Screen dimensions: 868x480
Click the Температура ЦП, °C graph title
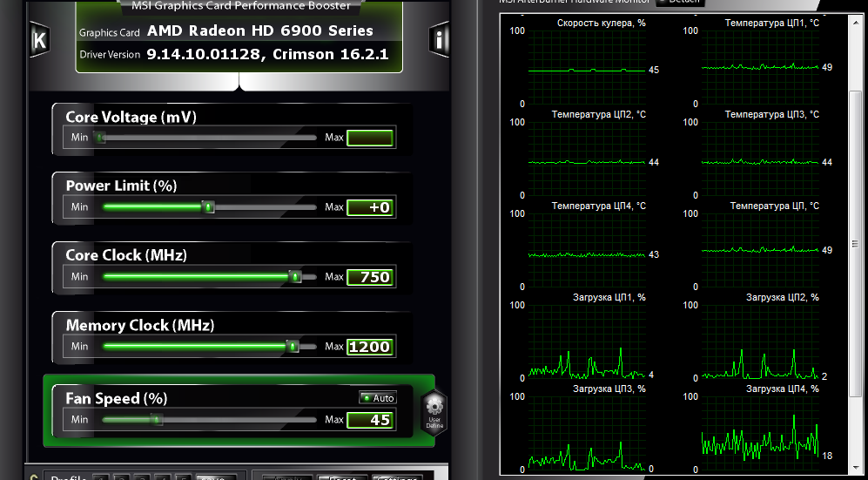(x=775, y=206)
